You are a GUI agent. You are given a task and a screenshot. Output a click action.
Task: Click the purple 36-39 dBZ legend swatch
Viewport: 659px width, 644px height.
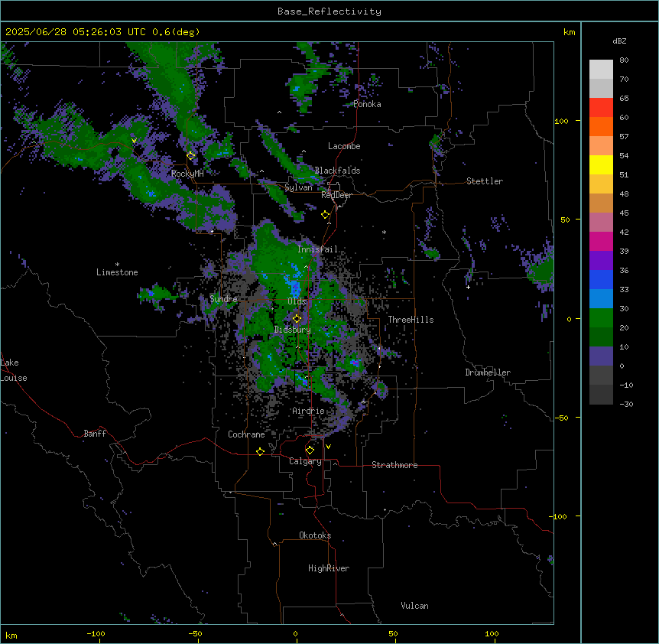pos(601,261)
